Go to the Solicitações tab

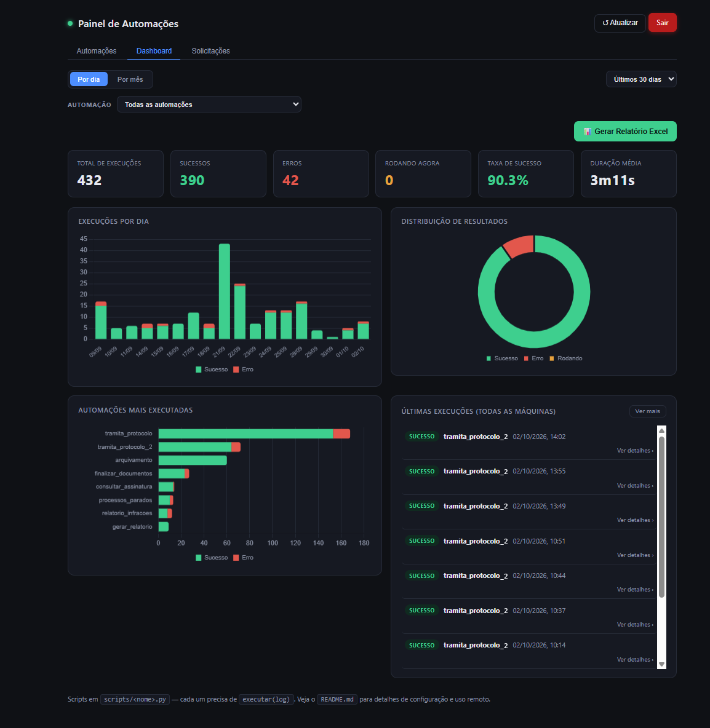[210, 51]
